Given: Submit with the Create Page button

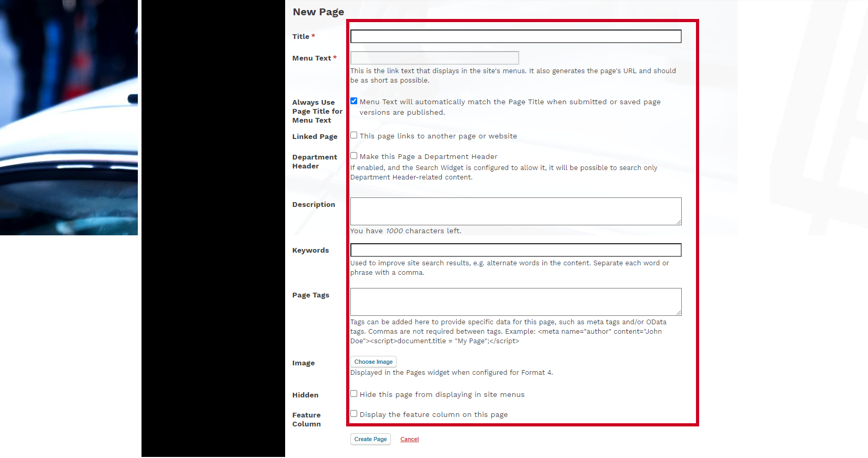Looking at the screenshot, I should 370,439.
